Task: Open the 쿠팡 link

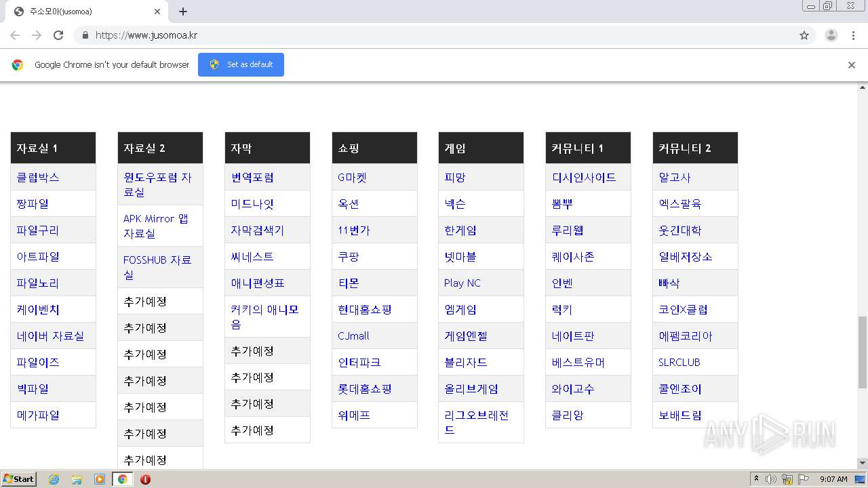Action: point(349,256)
